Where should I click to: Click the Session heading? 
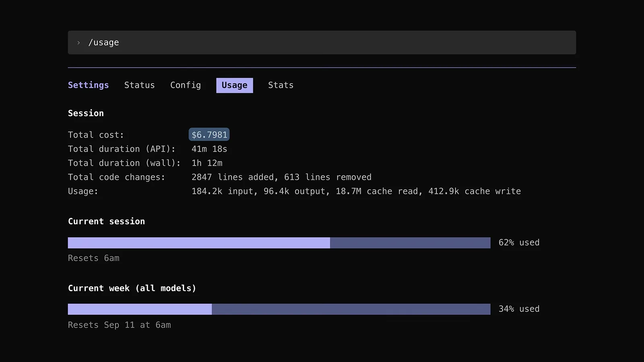pos(86,113)
